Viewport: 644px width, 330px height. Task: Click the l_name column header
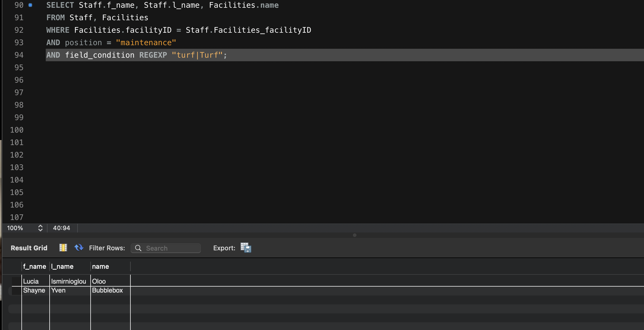(62, 266)
